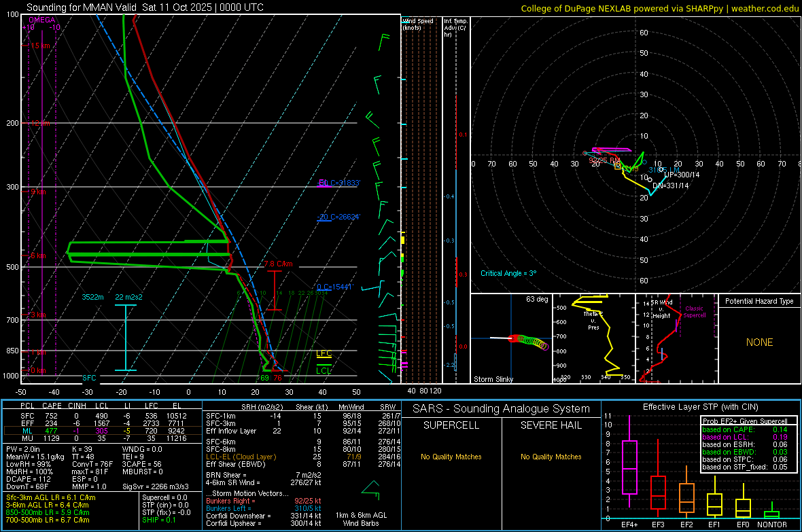
Task: Click the 'SHIP = 0.1' value
Action: point(158,520)
